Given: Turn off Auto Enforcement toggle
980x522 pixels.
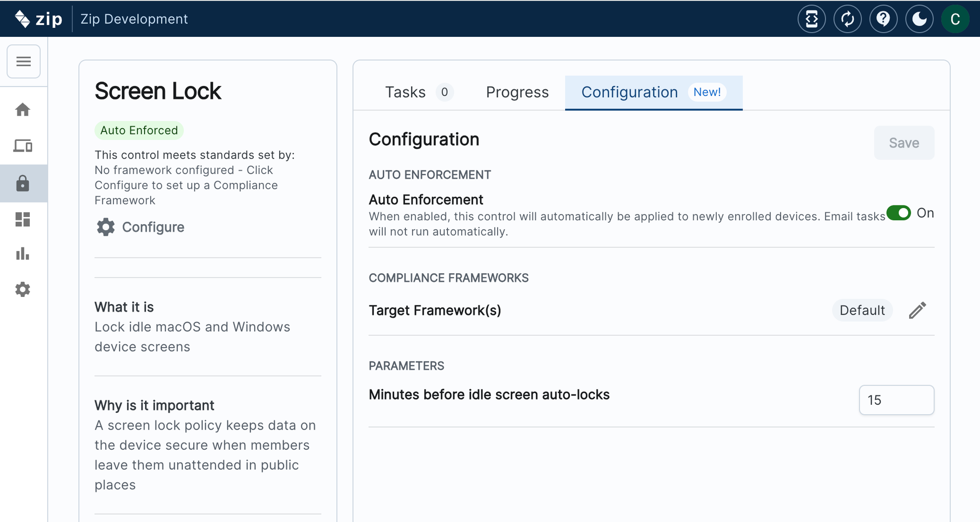Looking at the screenshot, I should click(x=899, y=213).
